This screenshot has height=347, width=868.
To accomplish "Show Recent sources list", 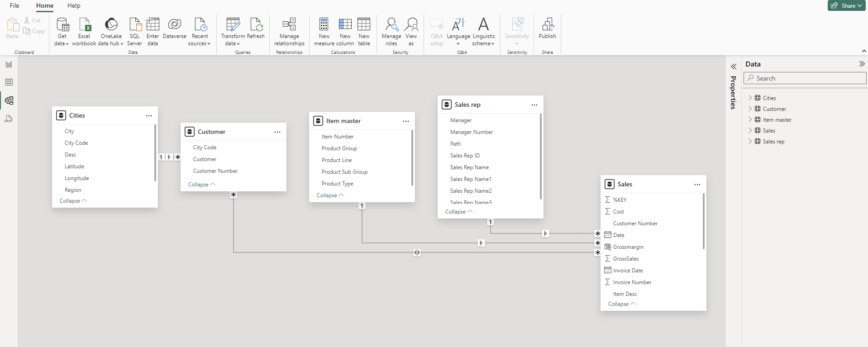I will (200, 32).
